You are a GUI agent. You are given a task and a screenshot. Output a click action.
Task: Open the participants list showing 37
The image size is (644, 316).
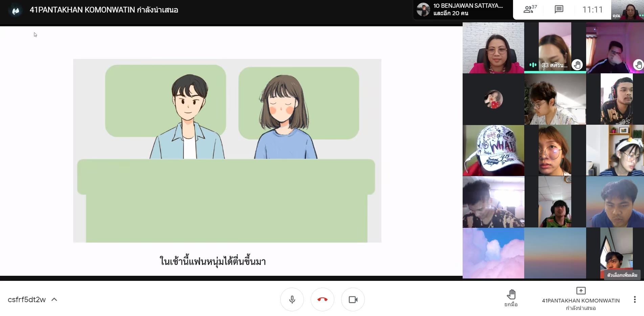(530, 9)
